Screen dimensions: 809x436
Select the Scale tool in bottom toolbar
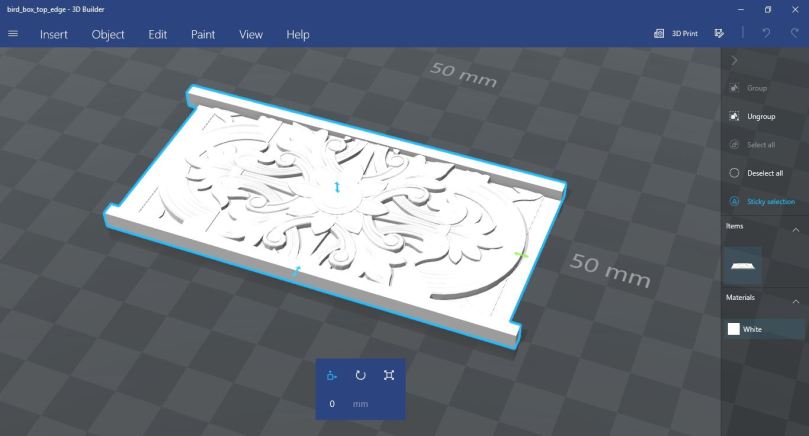coord(389,375)
